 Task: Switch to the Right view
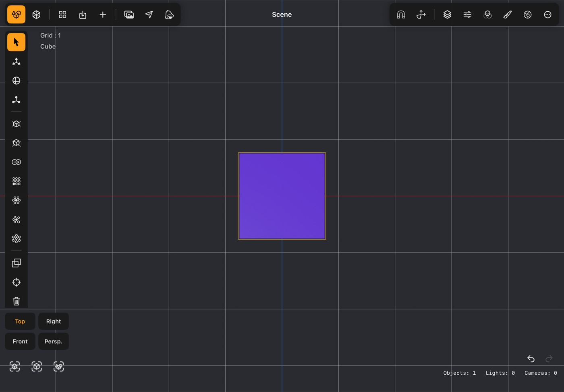coord(54,321)
